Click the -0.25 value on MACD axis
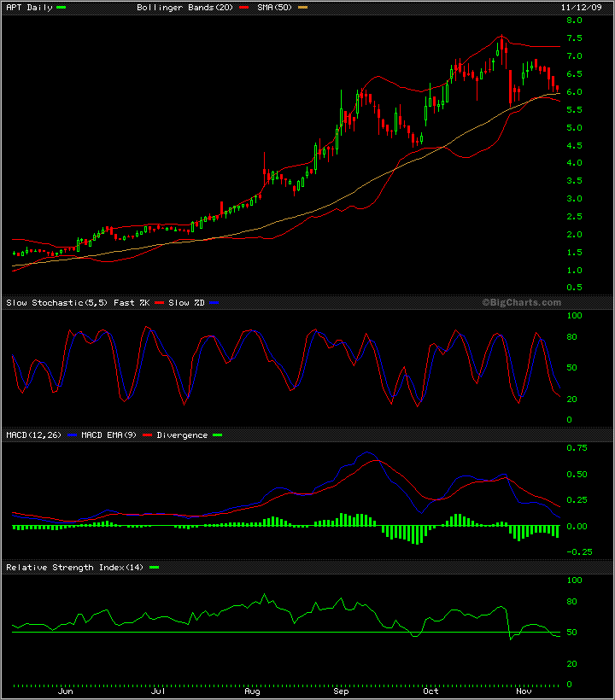The height and width of the screenshot is (700, 615). point(580,552)
